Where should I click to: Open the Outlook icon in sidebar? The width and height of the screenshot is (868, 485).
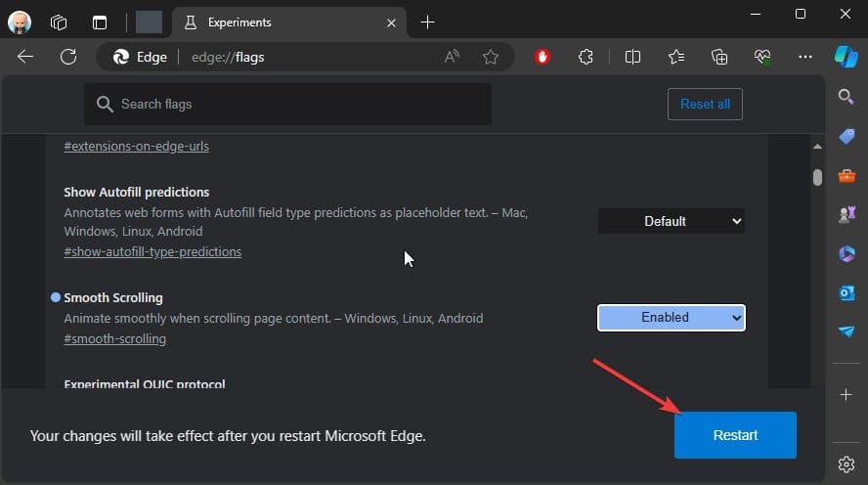pyautogui.click(x=846, y=292)
